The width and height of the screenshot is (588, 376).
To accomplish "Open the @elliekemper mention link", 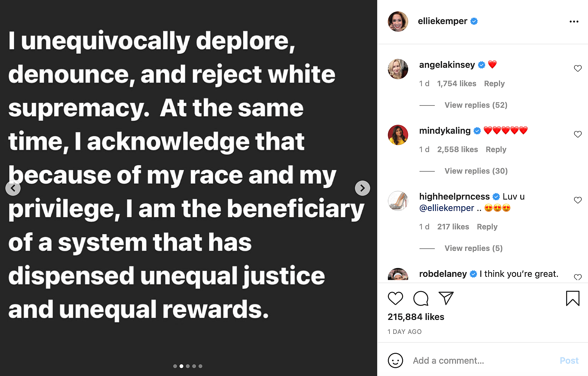I will coord(446,208).
